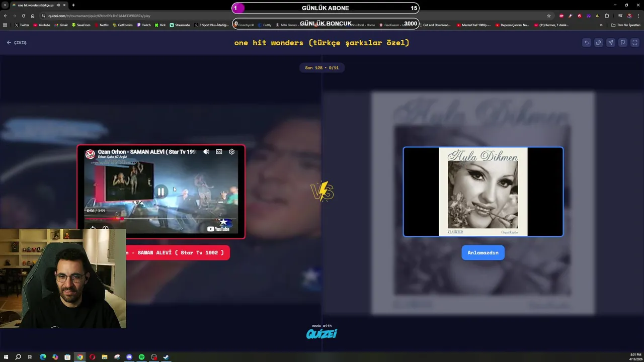Click the Quizei share paper-plane icon

point(611,43)
